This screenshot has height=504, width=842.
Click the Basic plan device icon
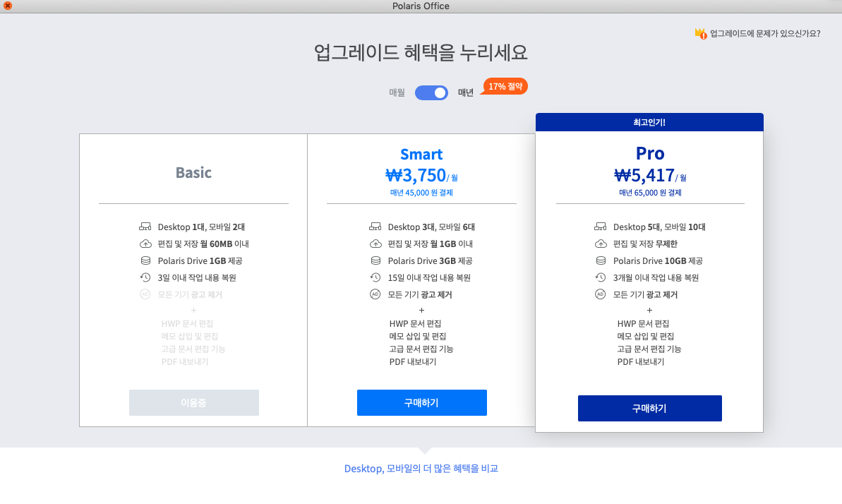[145, 227]
